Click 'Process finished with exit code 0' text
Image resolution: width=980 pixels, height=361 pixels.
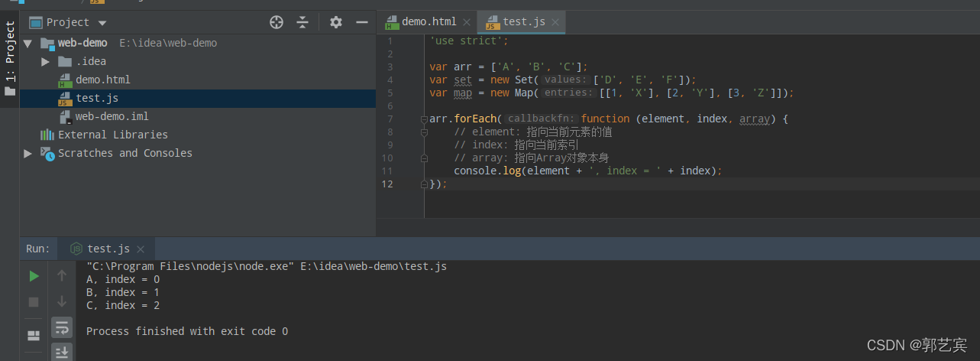(x=187, y=331)
